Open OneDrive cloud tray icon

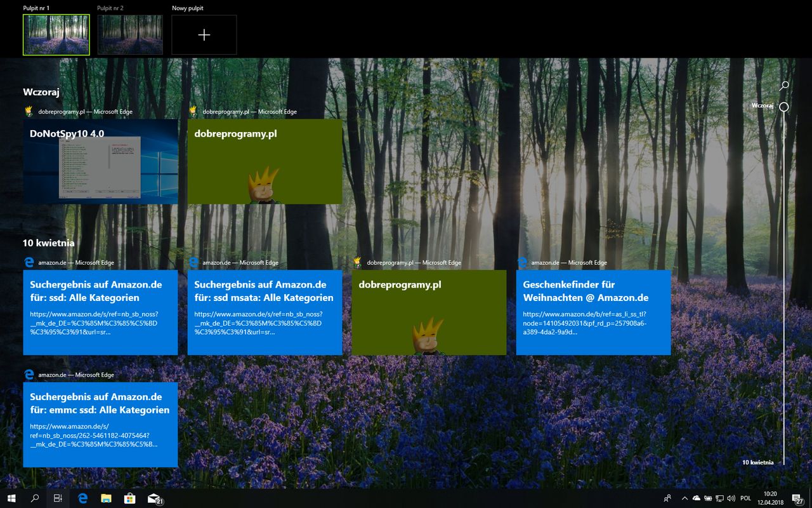tap(696, 498)
